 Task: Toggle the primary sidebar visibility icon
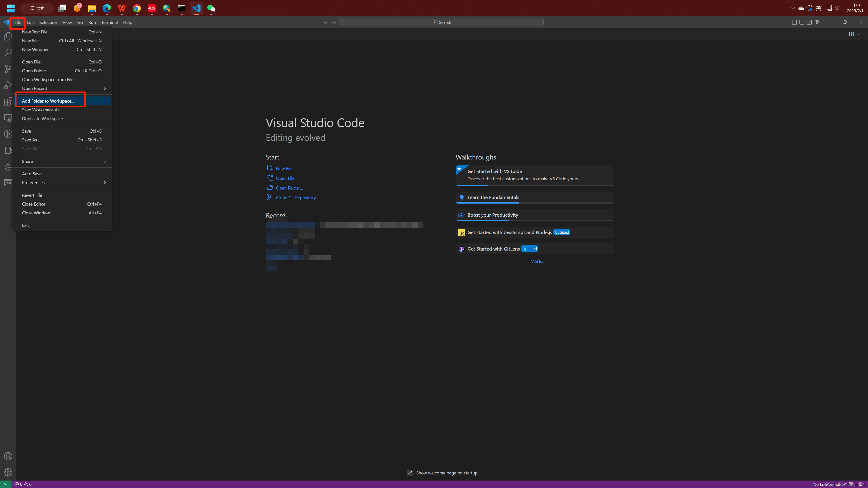(794, 22)
